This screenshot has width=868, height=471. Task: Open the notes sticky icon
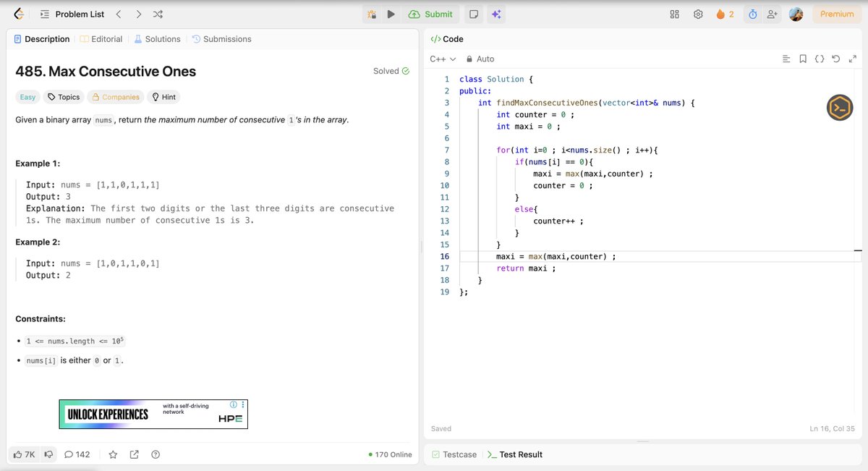[473, 14]
